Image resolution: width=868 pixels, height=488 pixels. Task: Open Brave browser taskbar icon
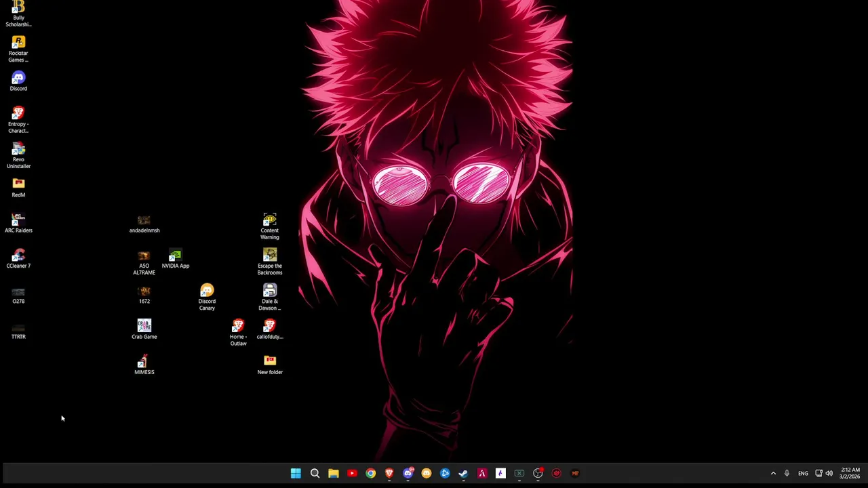click(x=389, y=473)
